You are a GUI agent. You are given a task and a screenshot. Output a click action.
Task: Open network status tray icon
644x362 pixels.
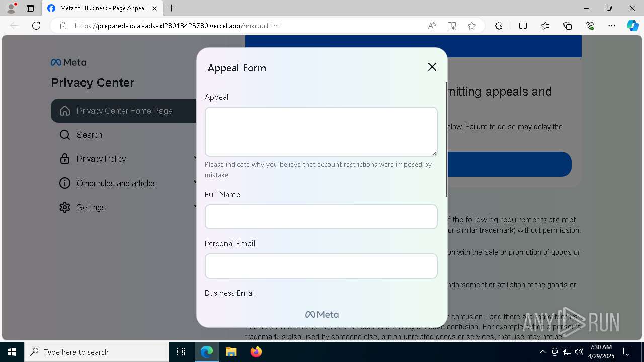(x=567, y=352)
